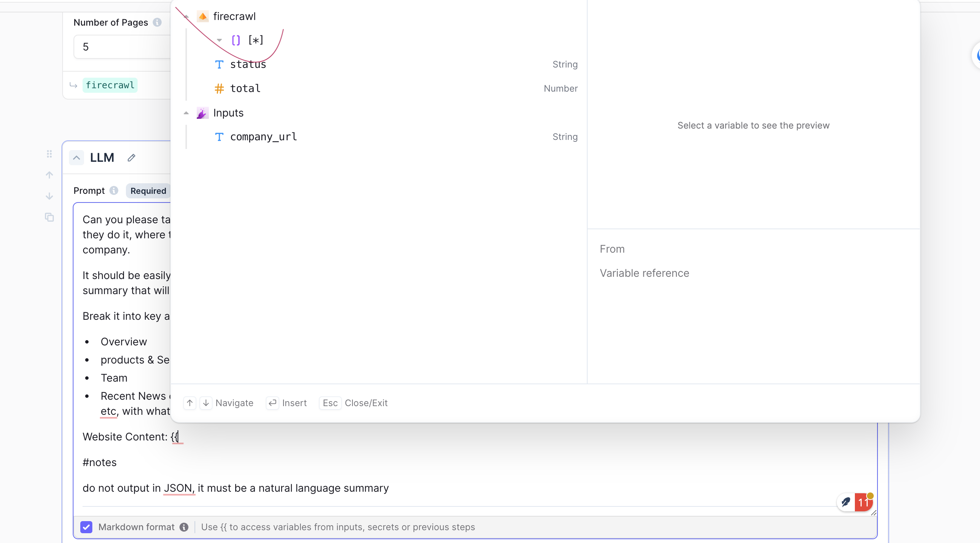Click the firecrawl output tag

110,85
